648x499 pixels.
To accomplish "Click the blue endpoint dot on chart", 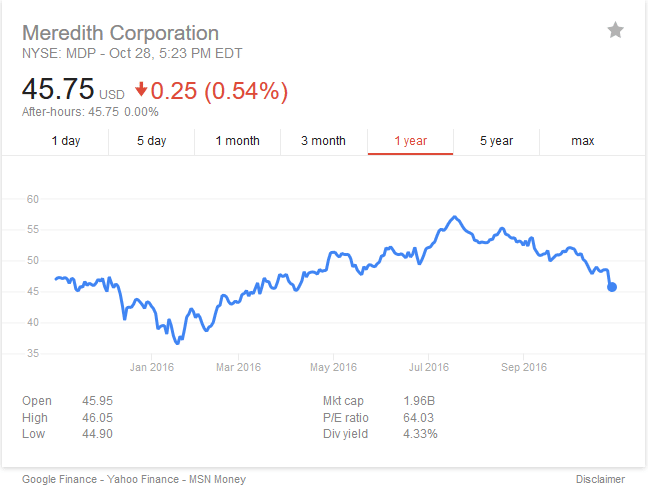I will pyautogui.click(x=612, y=287).
